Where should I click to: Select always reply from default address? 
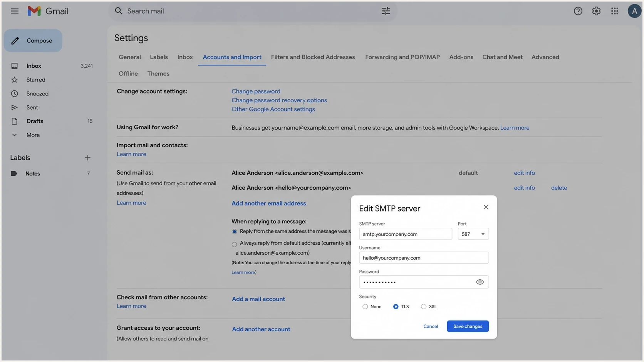click(x=234, y=244)
